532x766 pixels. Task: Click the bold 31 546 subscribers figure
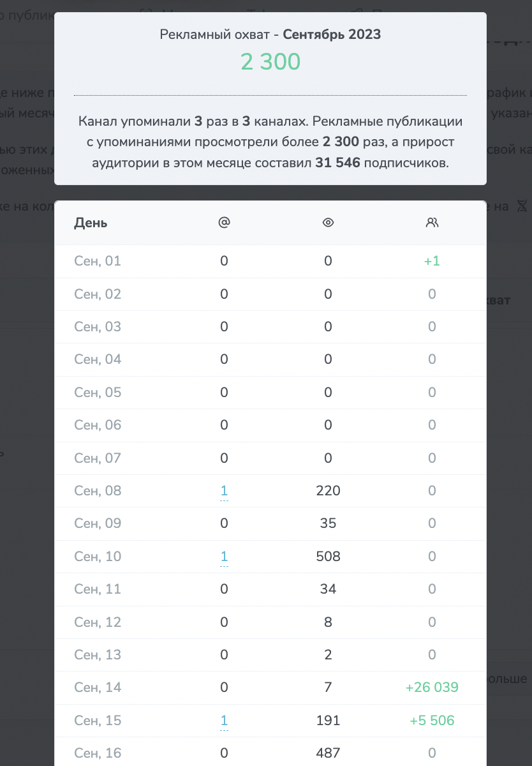337,163
